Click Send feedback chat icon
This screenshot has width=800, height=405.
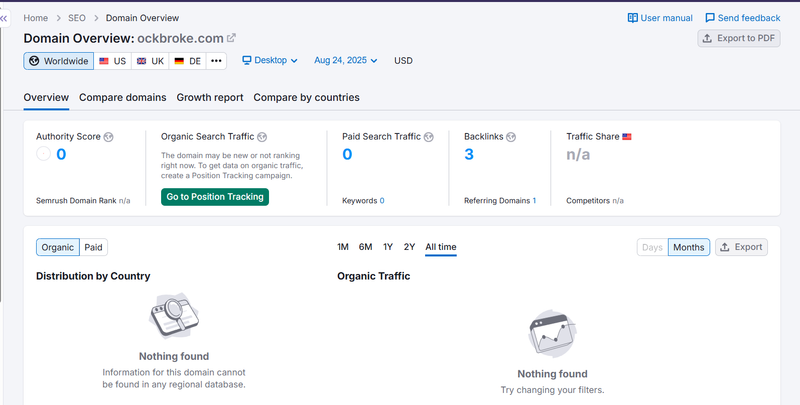[x=710, y=18]
